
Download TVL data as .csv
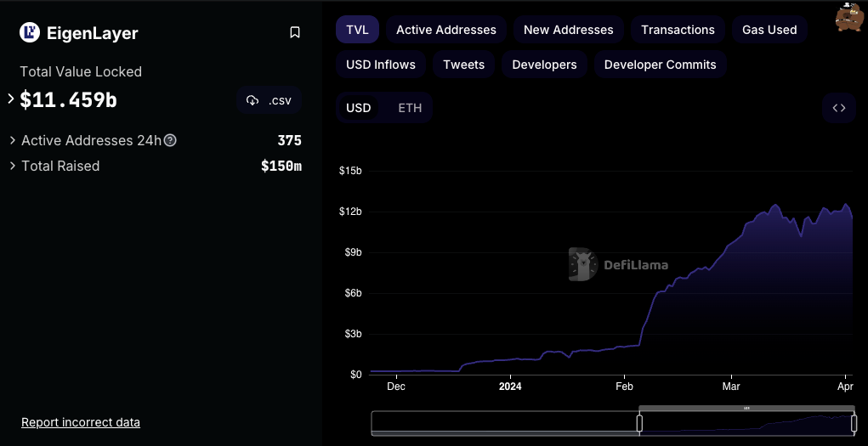pos(269,100)
